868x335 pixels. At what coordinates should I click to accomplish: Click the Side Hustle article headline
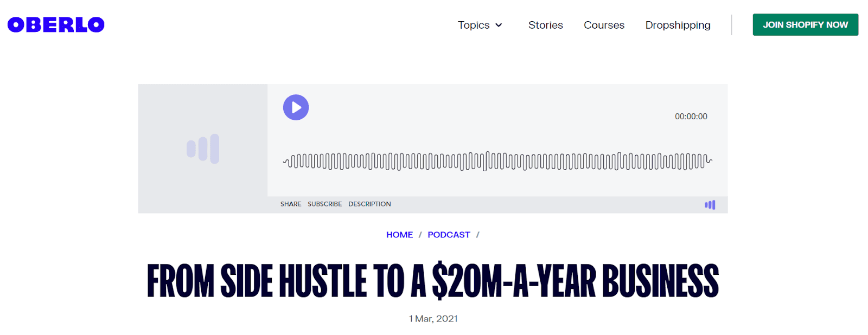(433, 281)
